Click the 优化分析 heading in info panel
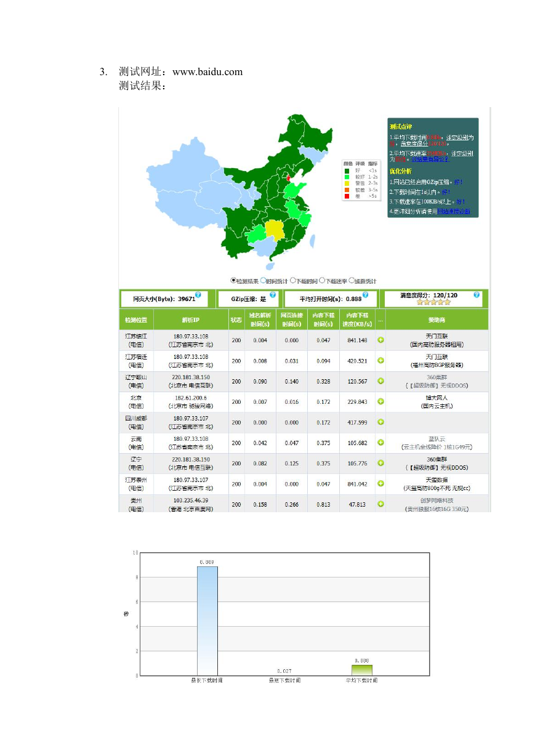 401,171
